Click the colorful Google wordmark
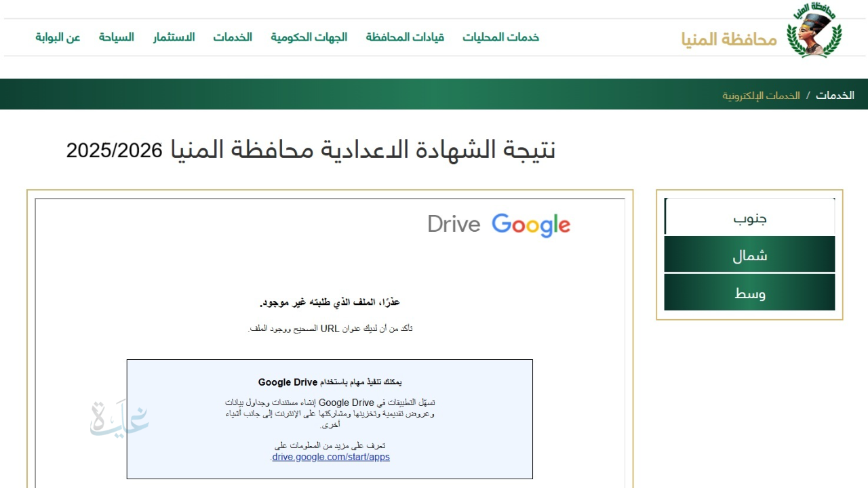This screenshot has height=488, width=868. (532, 226)
